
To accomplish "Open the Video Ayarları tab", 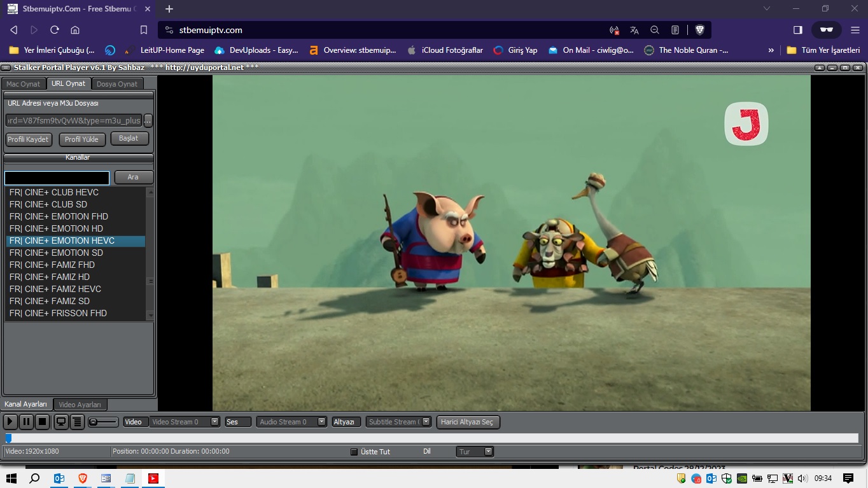I will point(80,405).
